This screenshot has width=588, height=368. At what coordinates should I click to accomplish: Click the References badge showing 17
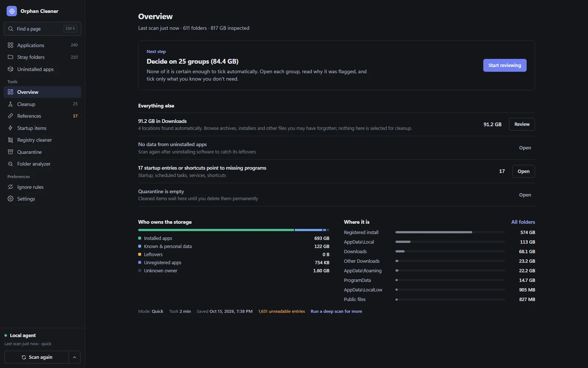[x=75, y=116]
